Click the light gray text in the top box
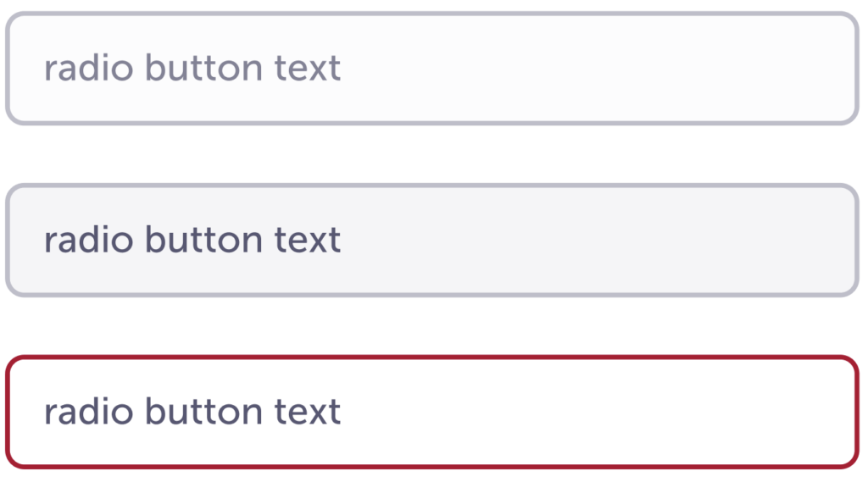The height and width of the screenshot is (482, 868). [192, 69]
